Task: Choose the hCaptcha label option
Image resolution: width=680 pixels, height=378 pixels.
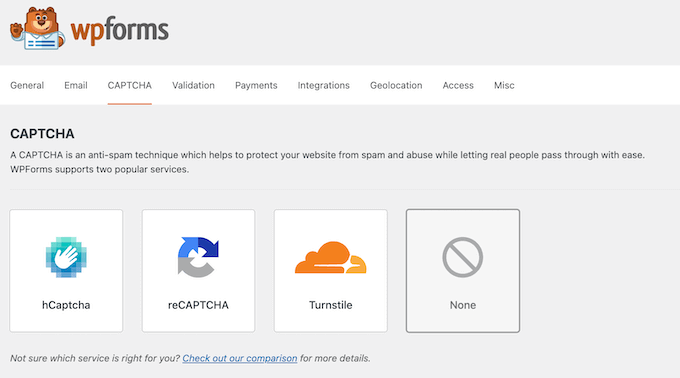Action: pyautogui.click(x=66, y=305)
